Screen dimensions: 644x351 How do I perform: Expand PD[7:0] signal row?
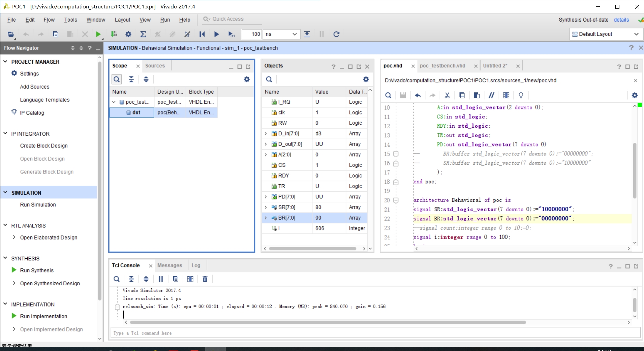[266, 196]
